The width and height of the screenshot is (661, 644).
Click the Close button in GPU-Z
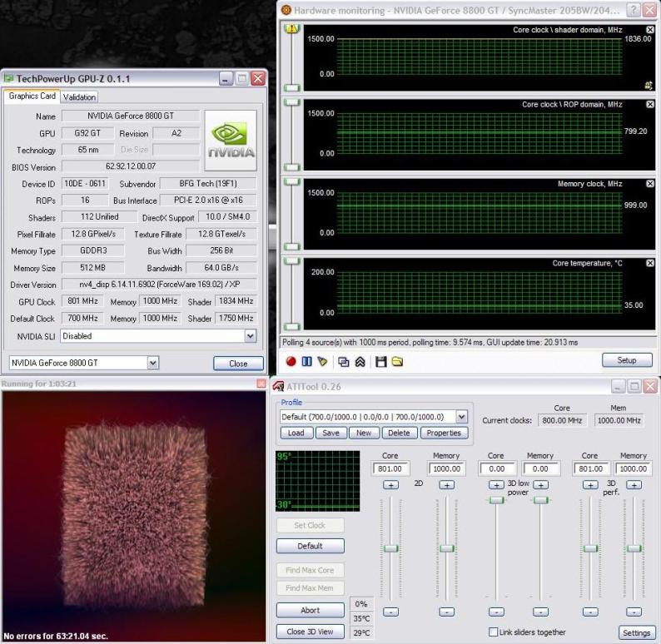pos(238,364)
